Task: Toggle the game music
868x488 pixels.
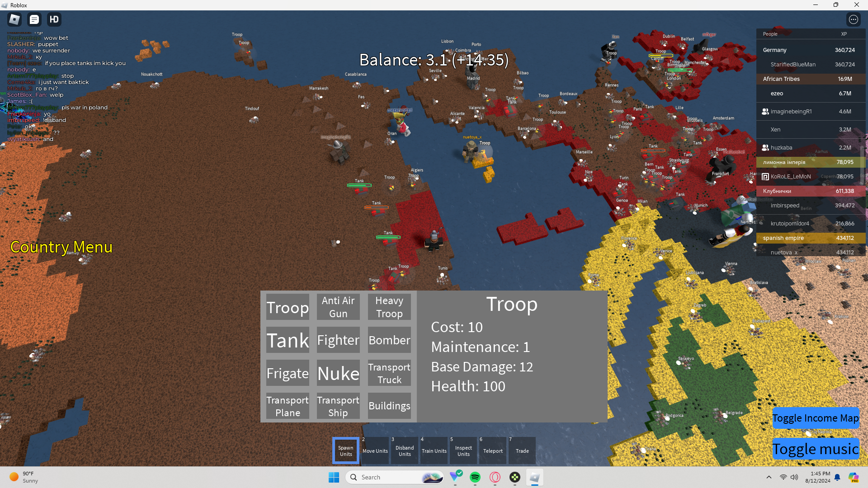Action: click(815, 449)
